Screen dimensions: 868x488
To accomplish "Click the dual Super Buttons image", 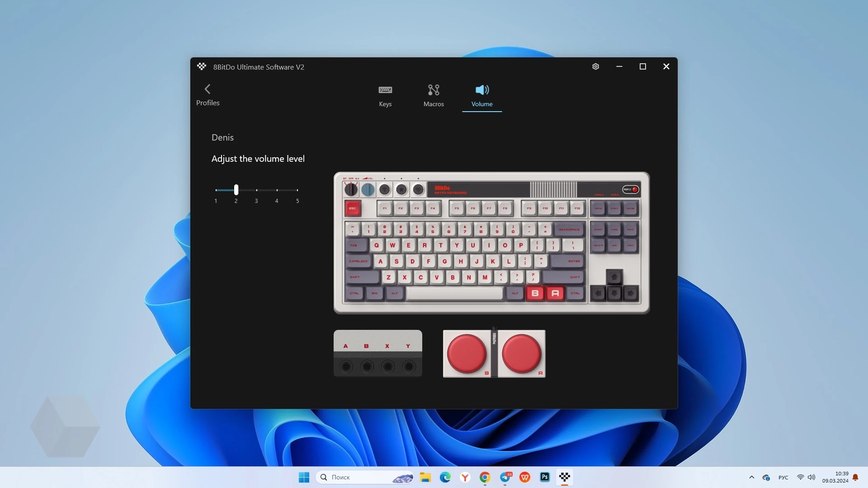I will coord(494,353).
